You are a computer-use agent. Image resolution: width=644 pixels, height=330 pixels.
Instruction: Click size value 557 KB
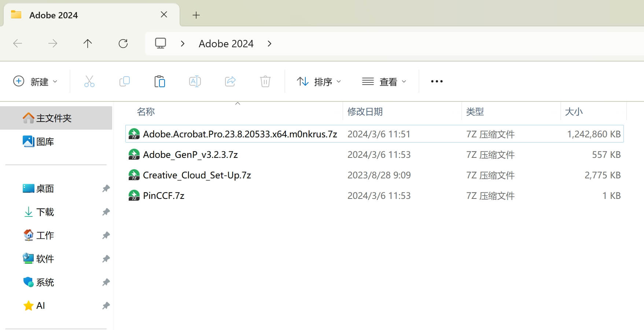coord(606,155)
